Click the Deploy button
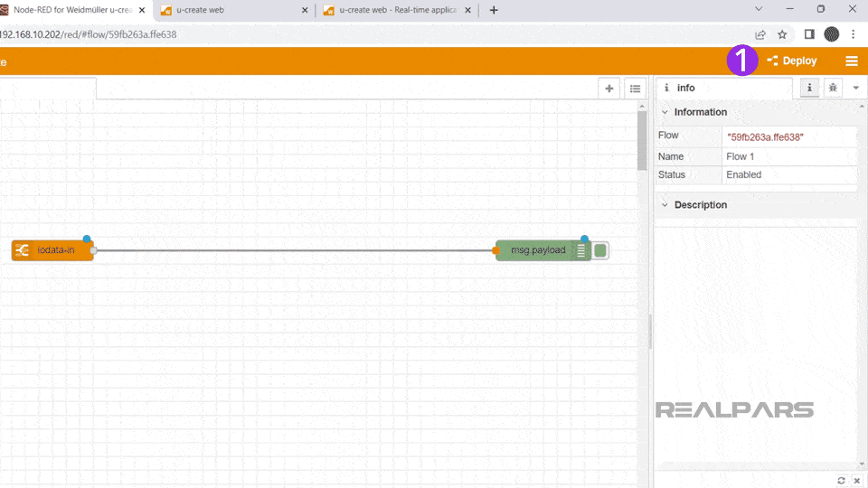Viewport: 868px width, 488px height. click(792, 61)
